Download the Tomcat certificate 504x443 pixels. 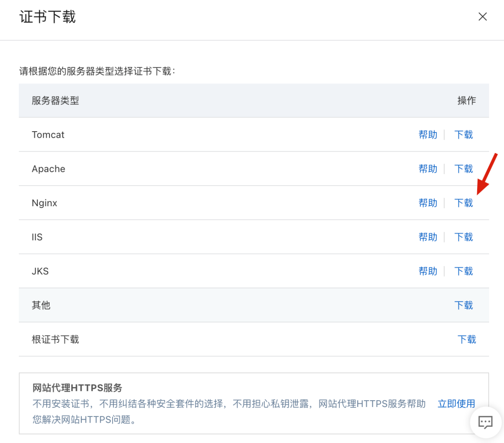[x=464, y=135]
